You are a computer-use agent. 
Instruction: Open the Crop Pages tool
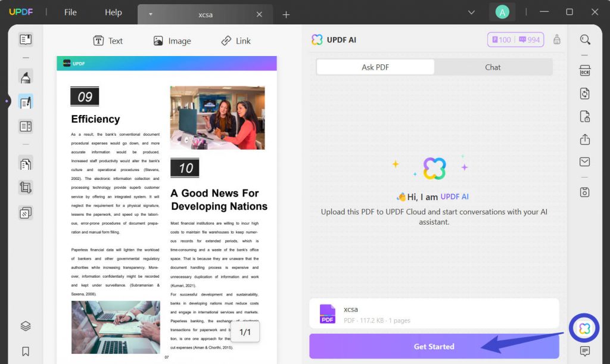tap(24, 187)
